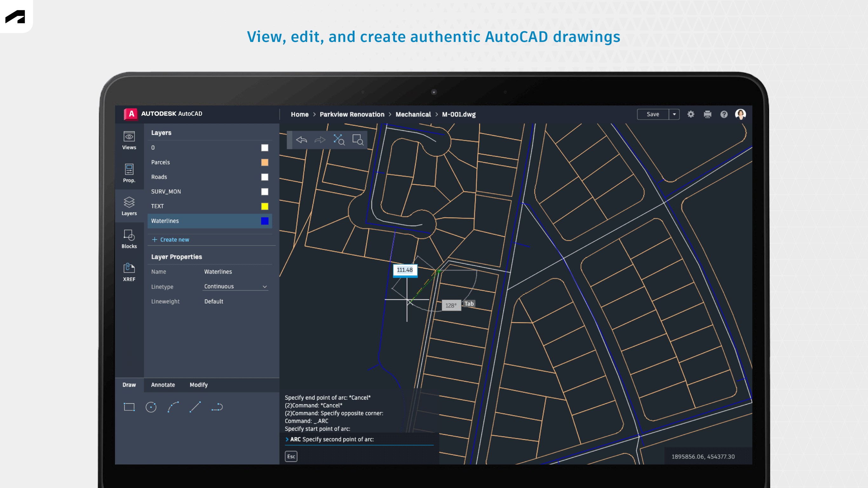Click the Undo icon above the canvas
This screenshot has width=868, height=488.
click(x=302, y=140)
